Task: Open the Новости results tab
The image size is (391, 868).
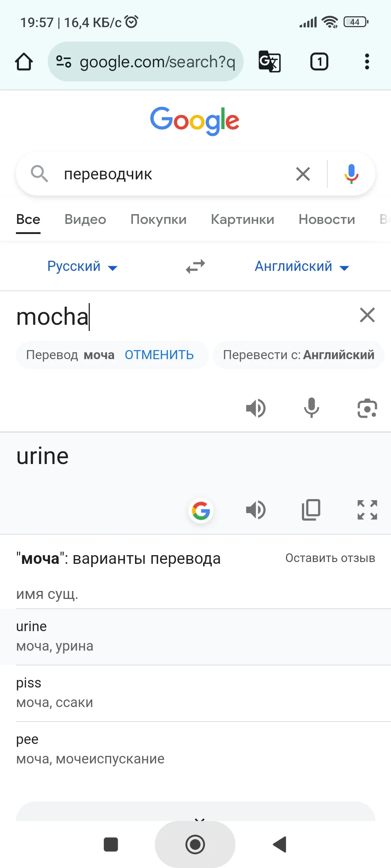Action: (326, 219)
